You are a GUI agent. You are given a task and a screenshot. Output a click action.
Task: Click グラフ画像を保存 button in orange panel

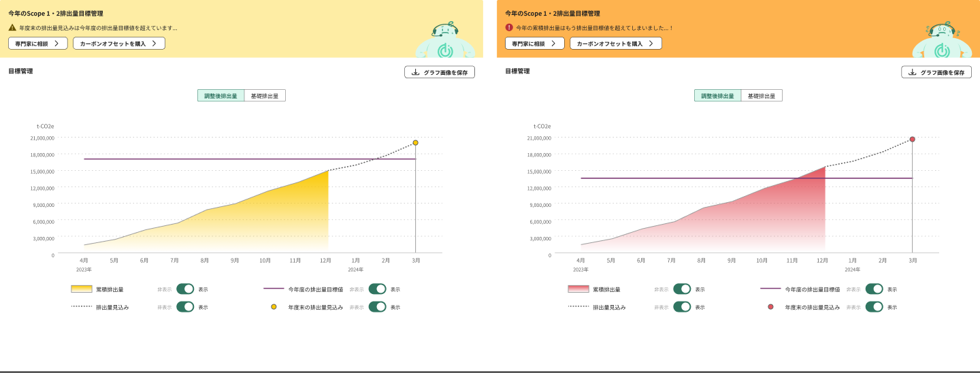936,72
